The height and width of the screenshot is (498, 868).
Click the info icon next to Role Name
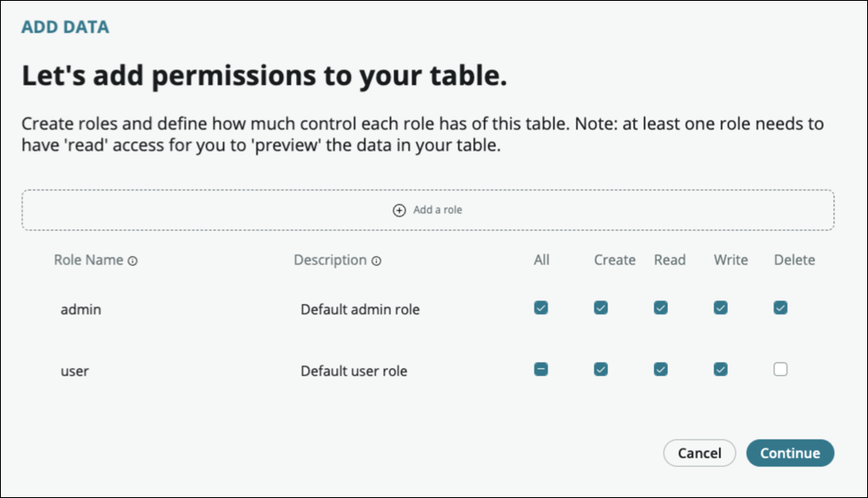coord(133,261)
